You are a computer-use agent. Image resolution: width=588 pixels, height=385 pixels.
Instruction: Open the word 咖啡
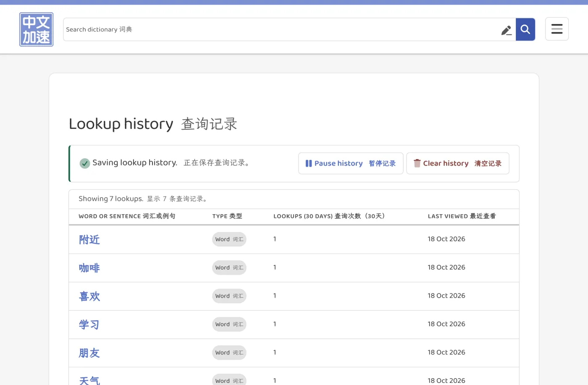click(89, 268)
